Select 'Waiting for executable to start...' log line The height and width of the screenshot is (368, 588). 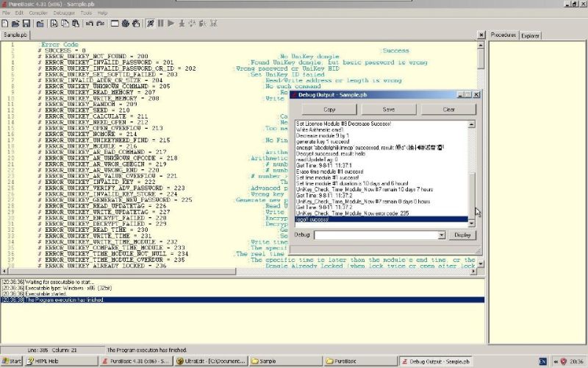243,282
